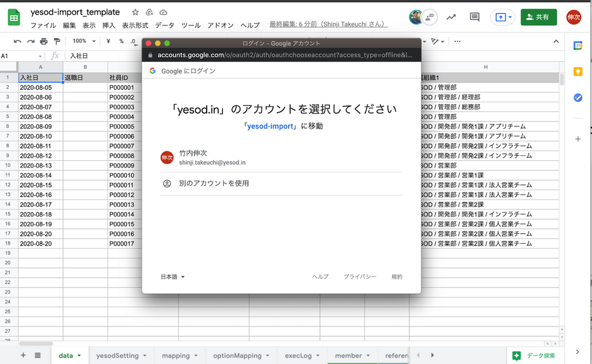This screenshot has width=592, height=364.
Task: Switch to the optionMapping sheet tab
Action: [x=237, y=356]
